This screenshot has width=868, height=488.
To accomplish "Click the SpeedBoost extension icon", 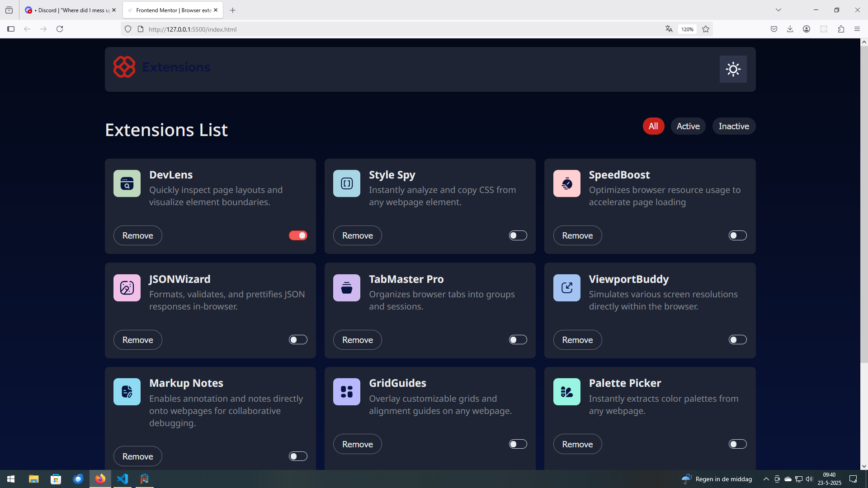I will coord(566,183).
